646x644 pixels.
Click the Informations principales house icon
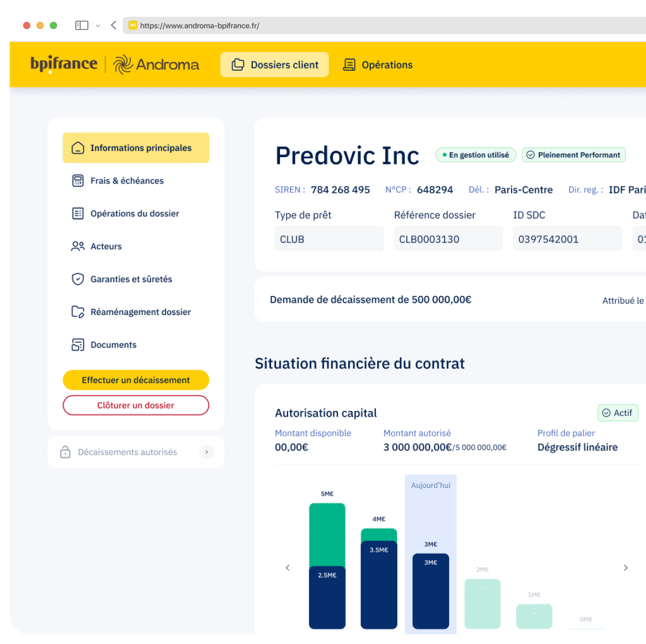78,148
